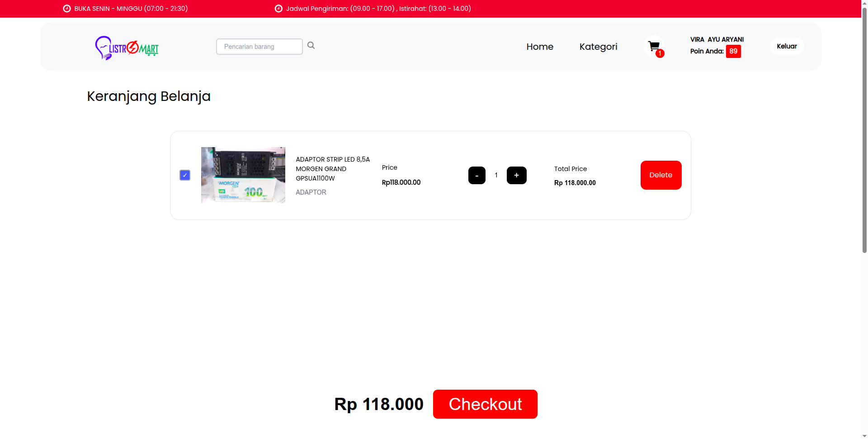Click the clock icon beside Jadwal Pengiriman
Image resolution: width=868 pixels, height=439 pixels.
(278, 9)
